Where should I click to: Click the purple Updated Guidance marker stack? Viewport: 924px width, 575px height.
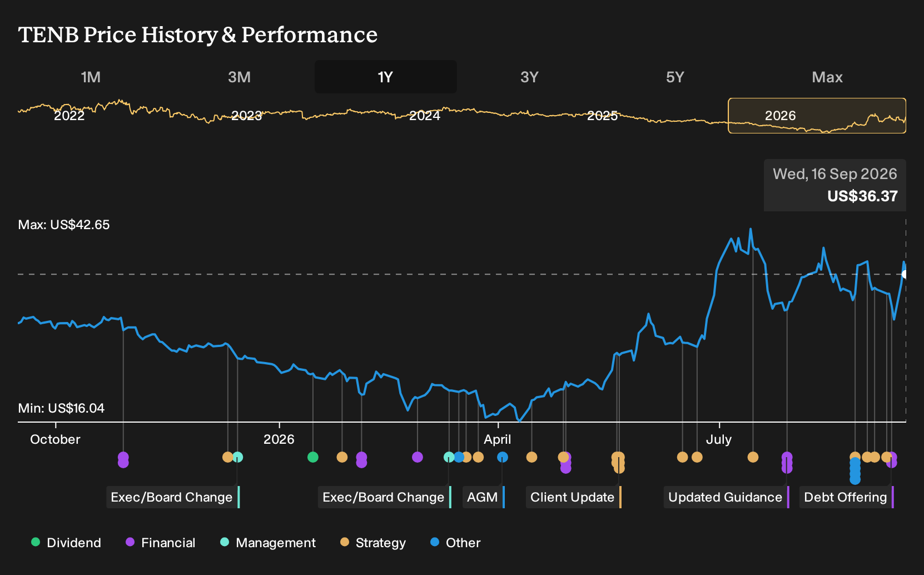[787, 463]
